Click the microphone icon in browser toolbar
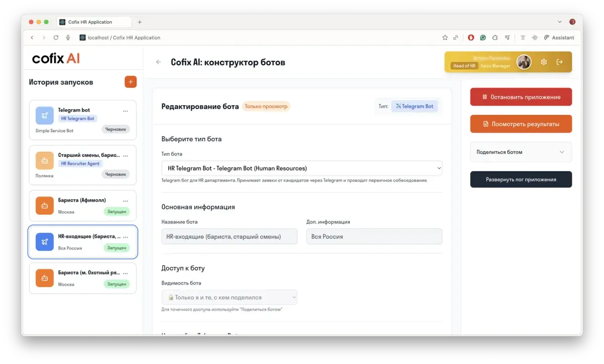 pos(68,38)
